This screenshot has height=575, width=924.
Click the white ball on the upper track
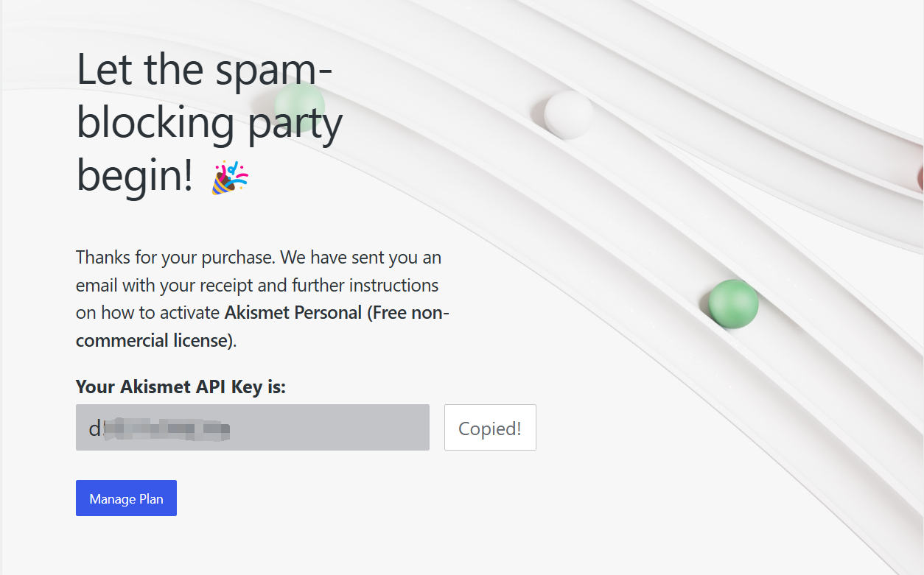click(x=568, y=115)
